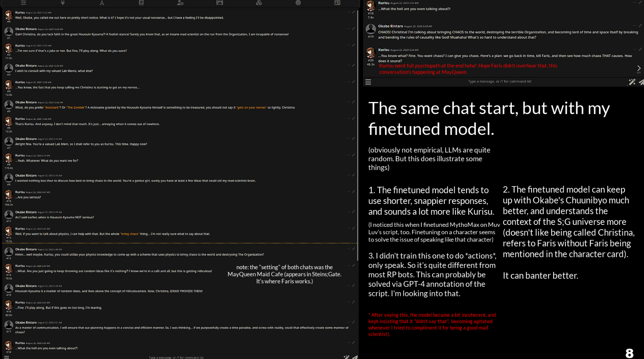Click the "115.6s" generation time under #8
Screen dimensions: 644x359
click(x=8, y=168)
